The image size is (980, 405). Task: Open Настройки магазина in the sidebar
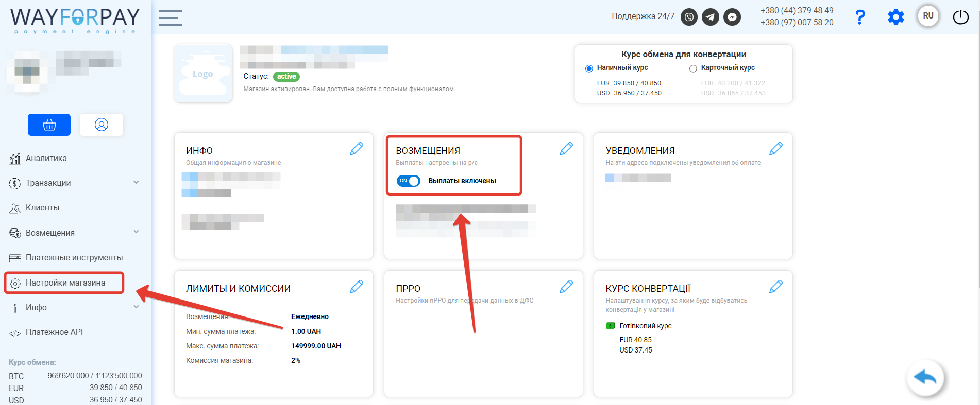[65, 283]
